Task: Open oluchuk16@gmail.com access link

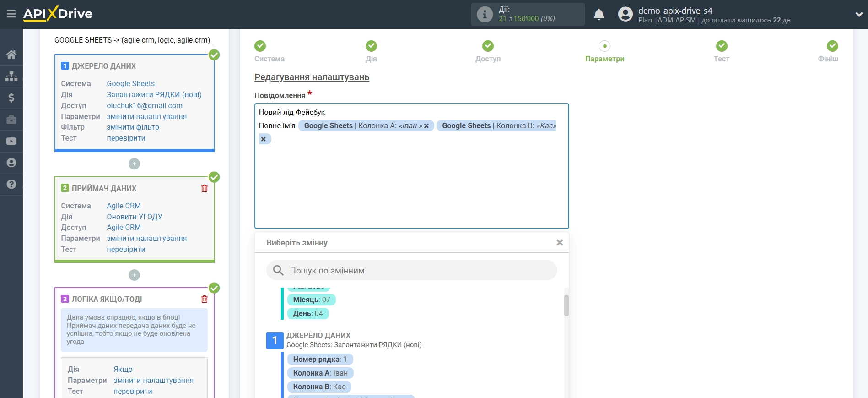Action: click(x=145, y=105)
